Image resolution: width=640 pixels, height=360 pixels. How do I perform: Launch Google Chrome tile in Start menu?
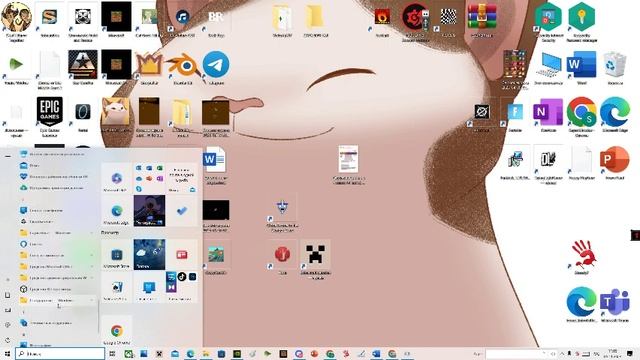[116, 331]
